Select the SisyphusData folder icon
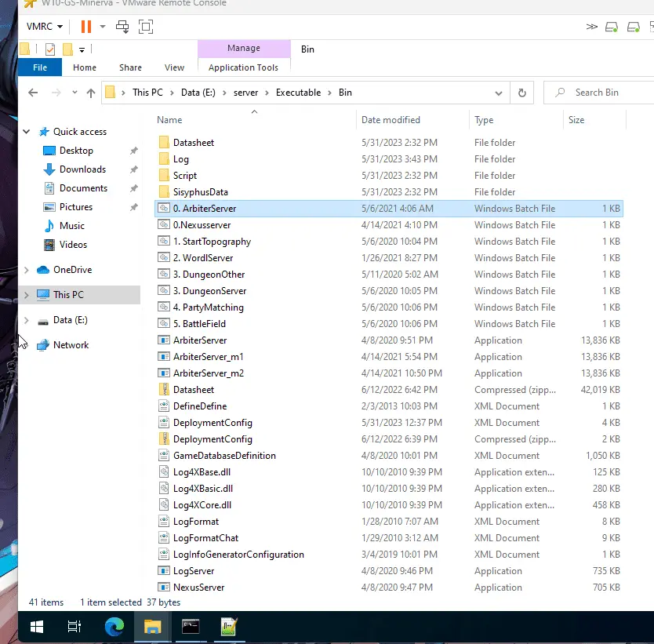The width and height of the screenshot is (654, 644). click(x=164, y=192)
